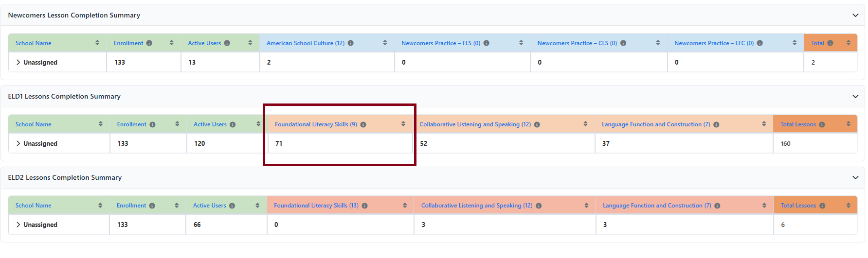Sort ELD1 table by Enrollment arrows

[x=177, y=124]
